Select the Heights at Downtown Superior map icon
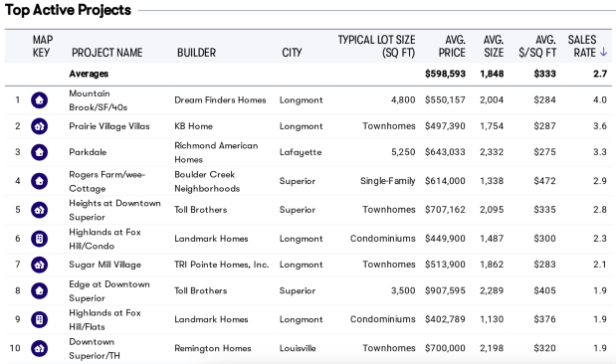The height and width of the screenshot is (364, 616). point(39,210)
